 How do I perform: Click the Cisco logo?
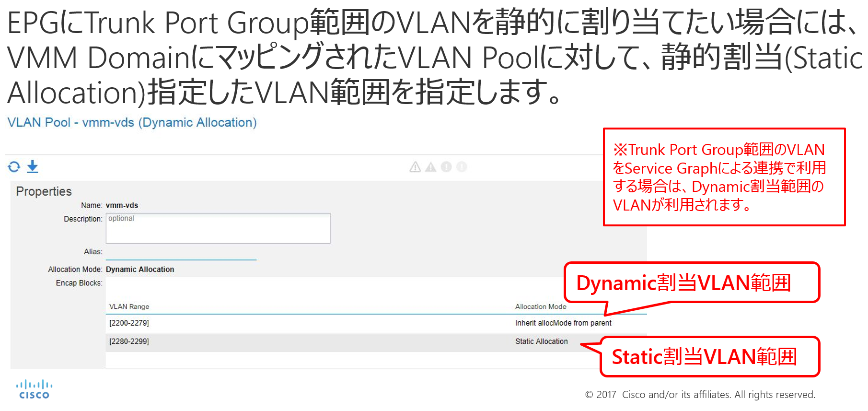tap(34, 389)
